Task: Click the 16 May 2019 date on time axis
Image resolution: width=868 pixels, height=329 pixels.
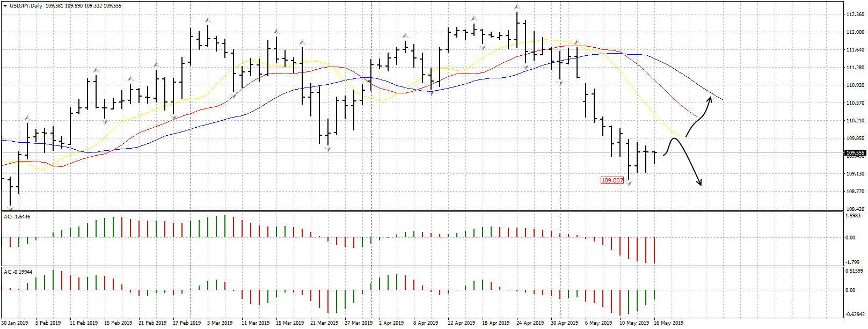Action: coord(668,323)
